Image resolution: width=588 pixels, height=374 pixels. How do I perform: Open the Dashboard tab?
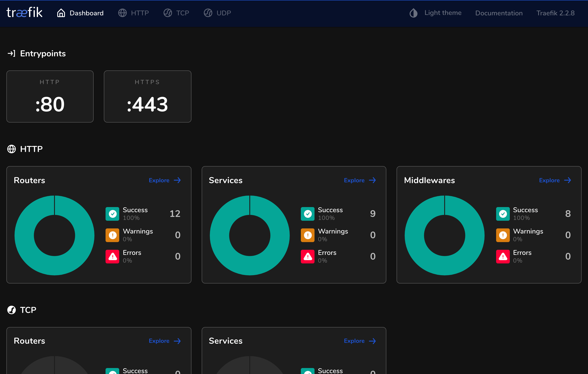80,13
